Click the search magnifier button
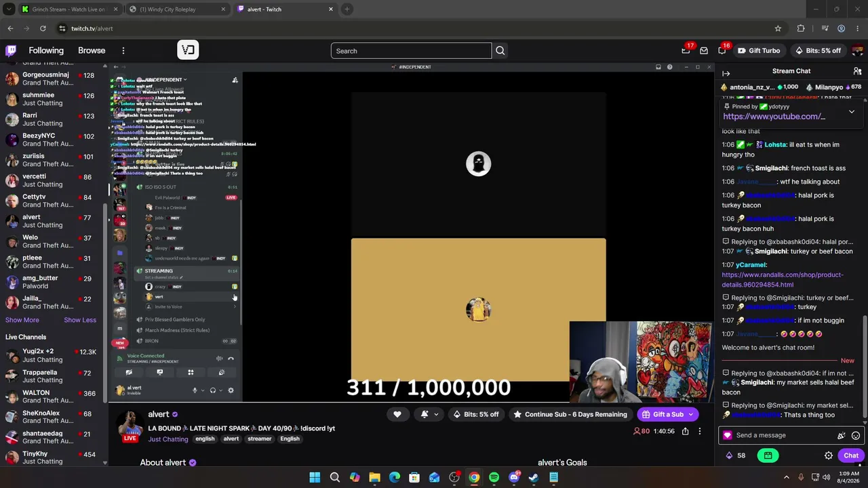Viewport: 868px width, 488px height. click(x=500, y=51)
